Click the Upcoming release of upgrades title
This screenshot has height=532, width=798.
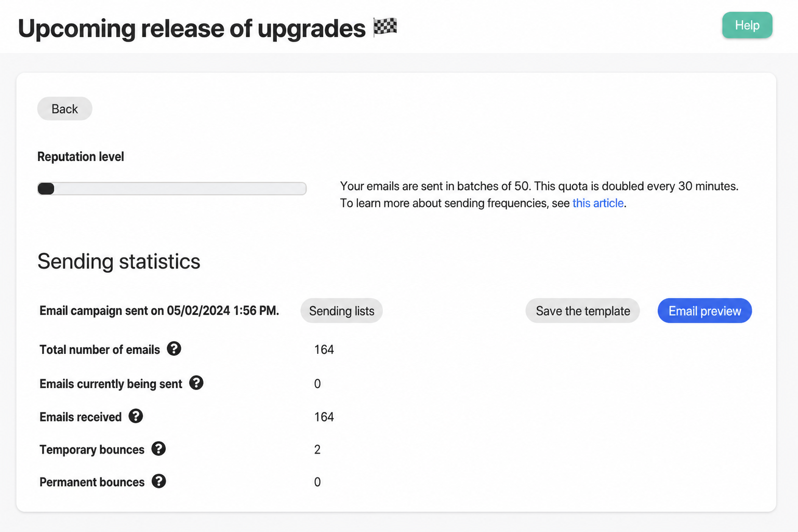pyautogui.click(x=192, y=29)
